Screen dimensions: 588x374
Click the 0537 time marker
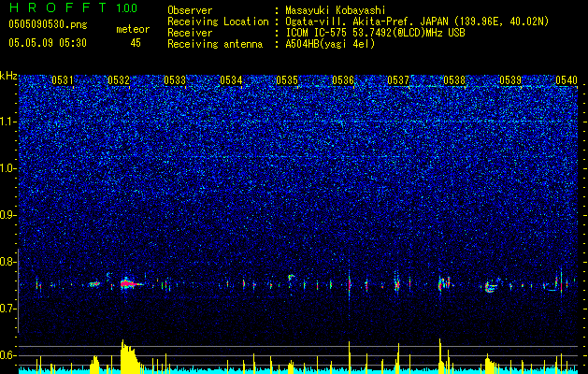pos(398,80)
